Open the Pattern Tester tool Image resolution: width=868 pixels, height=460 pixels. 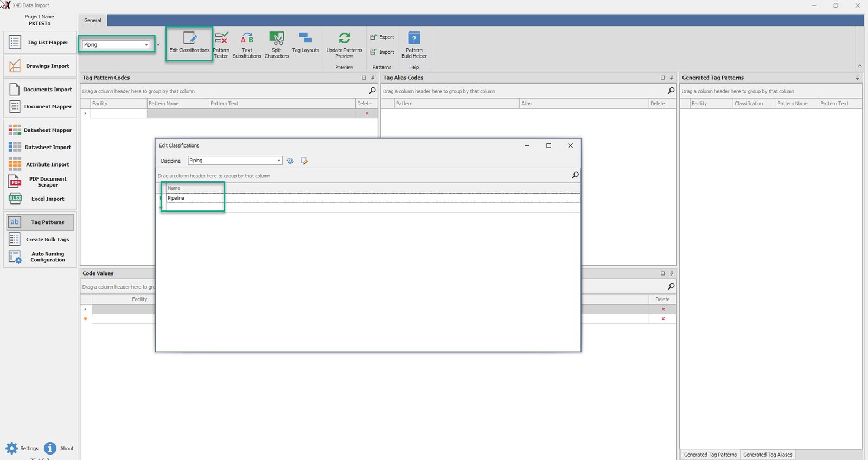point(221,44)
